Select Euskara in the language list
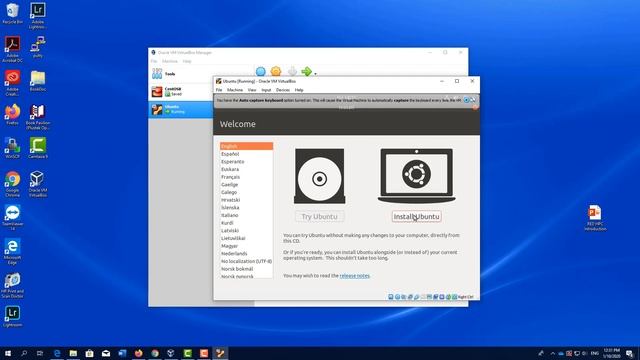640x360 pixels. pos(246,169)
